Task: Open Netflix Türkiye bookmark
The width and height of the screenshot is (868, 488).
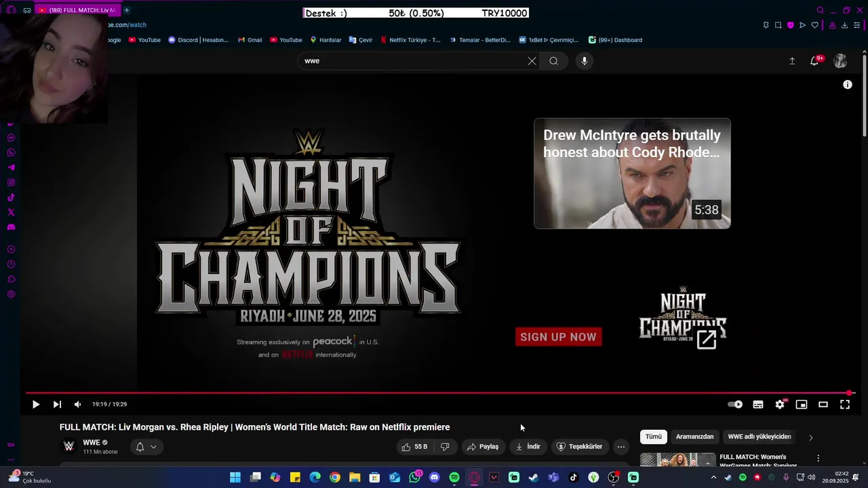Action: (x=410, y=40)
